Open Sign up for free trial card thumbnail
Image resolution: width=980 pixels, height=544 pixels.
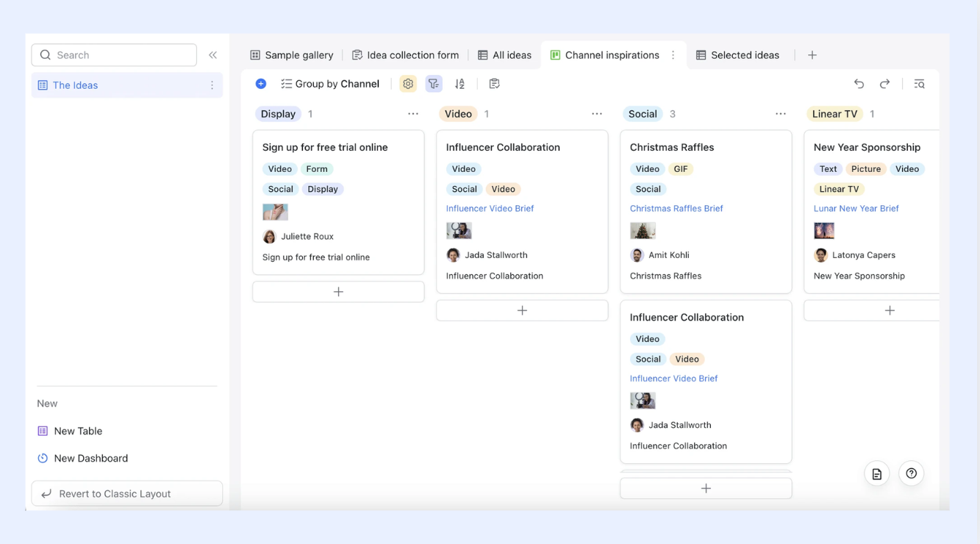click(275, 212)
